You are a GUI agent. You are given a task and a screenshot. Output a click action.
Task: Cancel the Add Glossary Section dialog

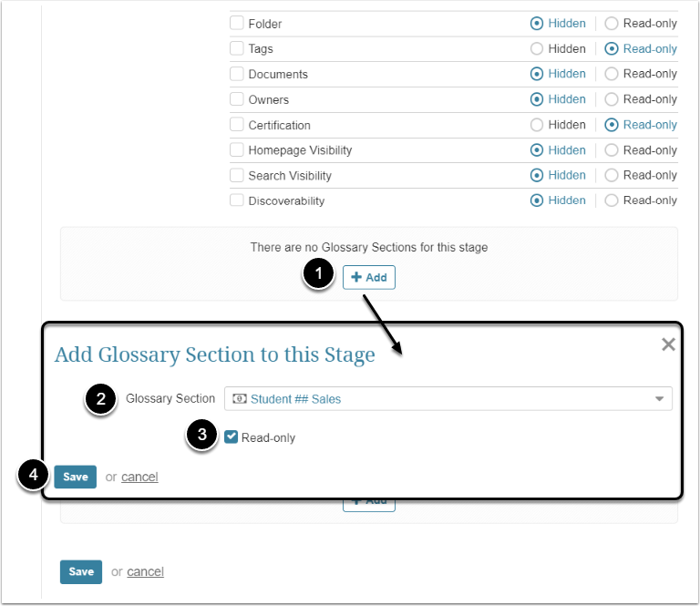(139, 477)
